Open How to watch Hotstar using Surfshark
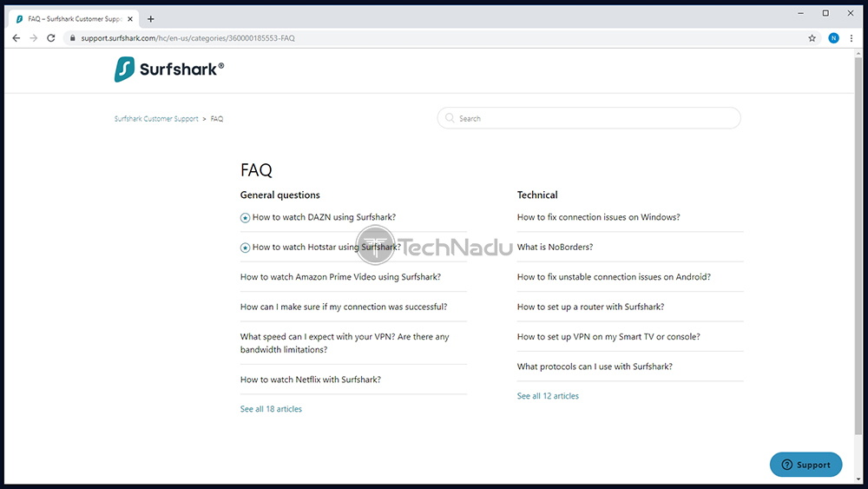 click(326, 247)
